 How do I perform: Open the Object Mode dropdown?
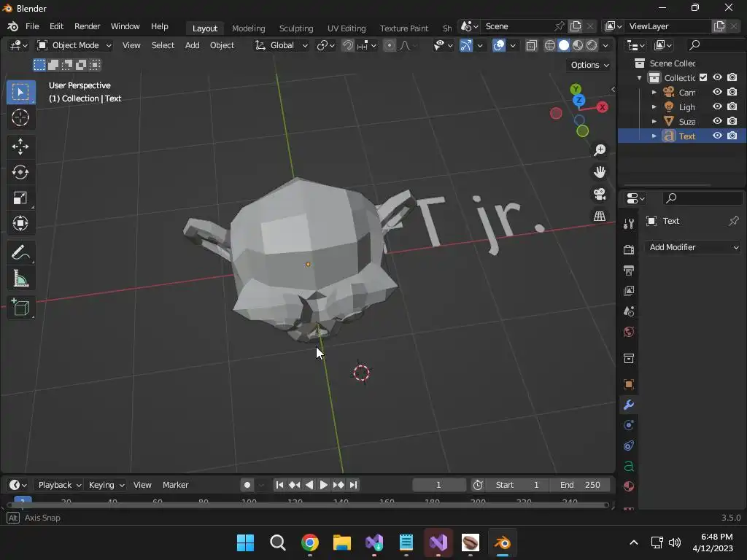coord(74,45)
